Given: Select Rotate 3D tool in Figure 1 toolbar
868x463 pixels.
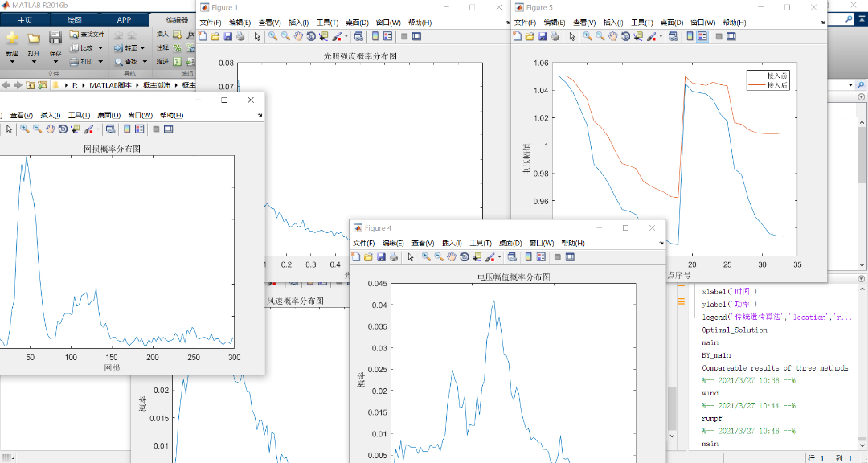Looking at the screenshot, I should click(x=311, y=36).
